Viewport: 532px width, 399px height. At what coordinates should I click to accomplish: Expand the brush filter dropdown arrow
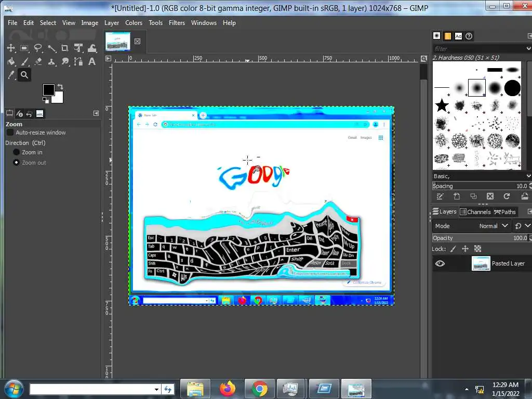coord(528,48)
